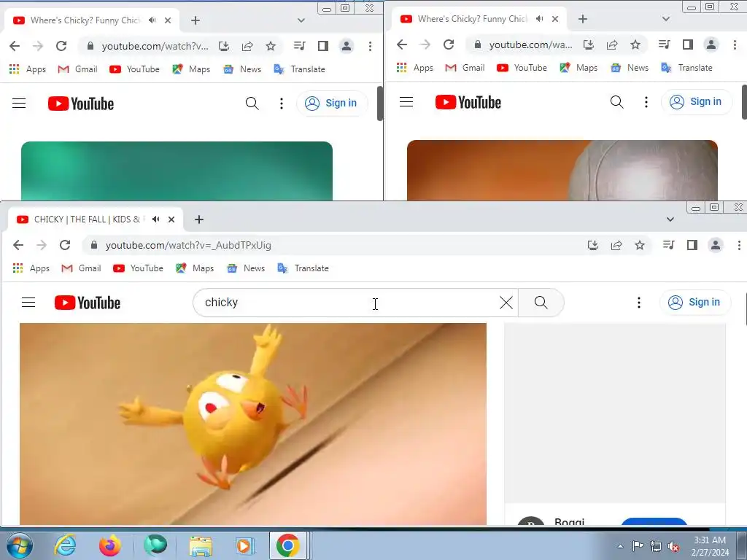The width and height of the screenshot is (747, 560).
Task: Reload the page in bottom Chrome window
Action: [x=65, y=245]
